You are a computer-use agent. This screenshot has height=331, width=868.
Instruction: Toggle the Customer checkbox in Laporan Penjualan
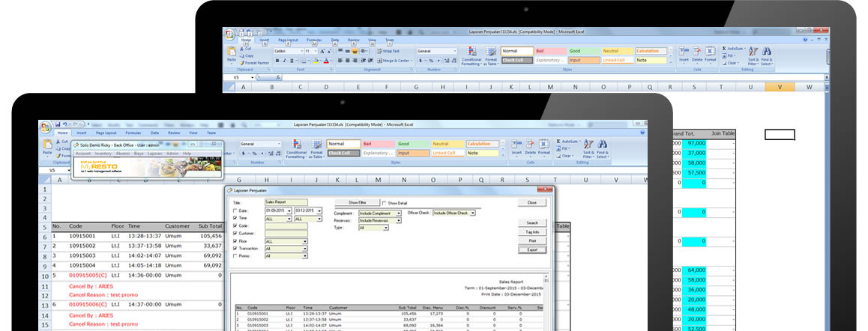point(235,234)
